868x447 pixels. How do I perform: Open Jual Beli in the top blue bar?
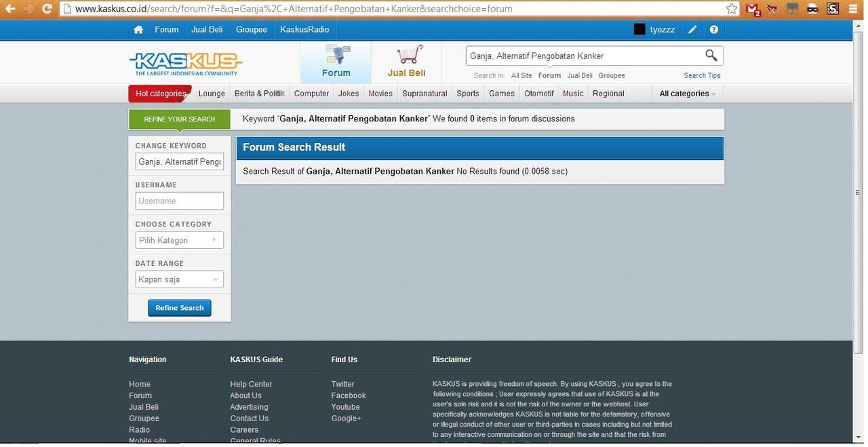(208, 30)
